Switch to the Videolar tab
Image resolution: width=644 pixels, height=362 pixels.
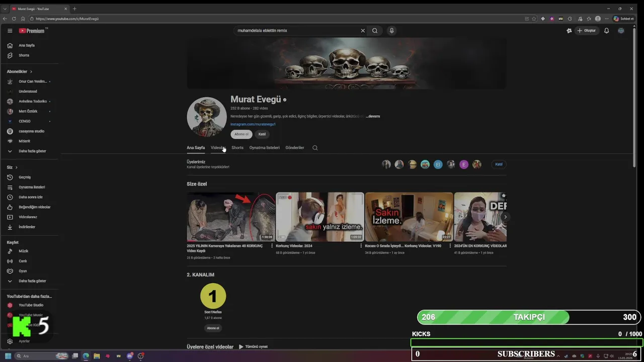[218, 148]
